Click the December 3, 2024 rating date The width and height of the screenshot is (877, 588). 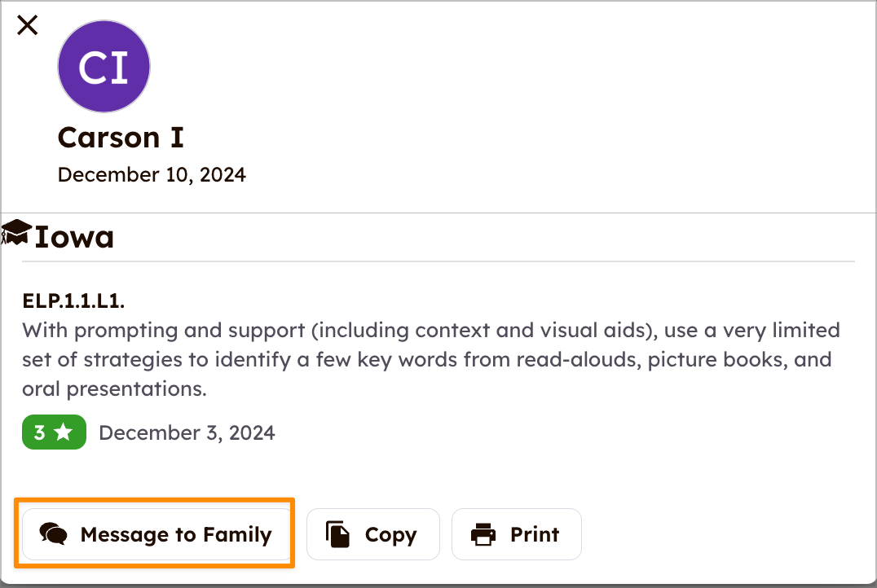pos(187,433)
